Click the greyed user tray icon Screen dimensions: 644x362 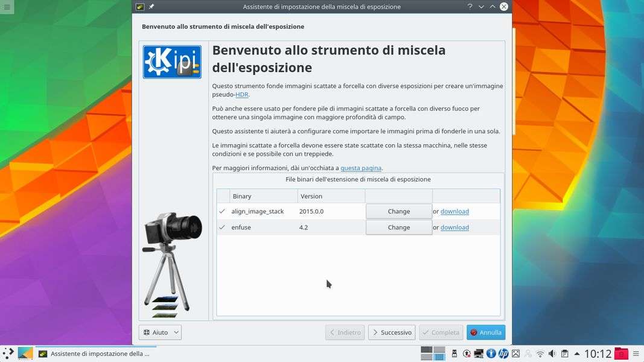[528, 354]
